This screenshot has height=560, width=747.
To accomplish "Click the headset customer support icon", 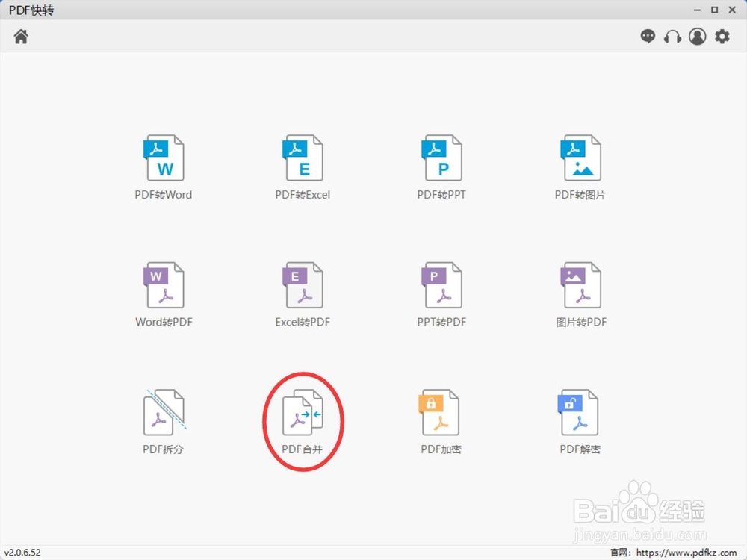I will (x=672, y=37).
